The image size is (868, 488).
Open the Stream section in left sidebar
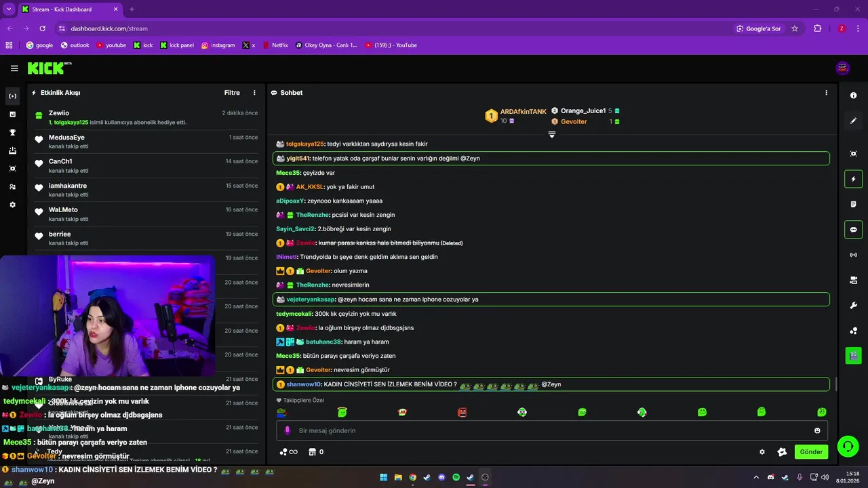click(12, 96)
